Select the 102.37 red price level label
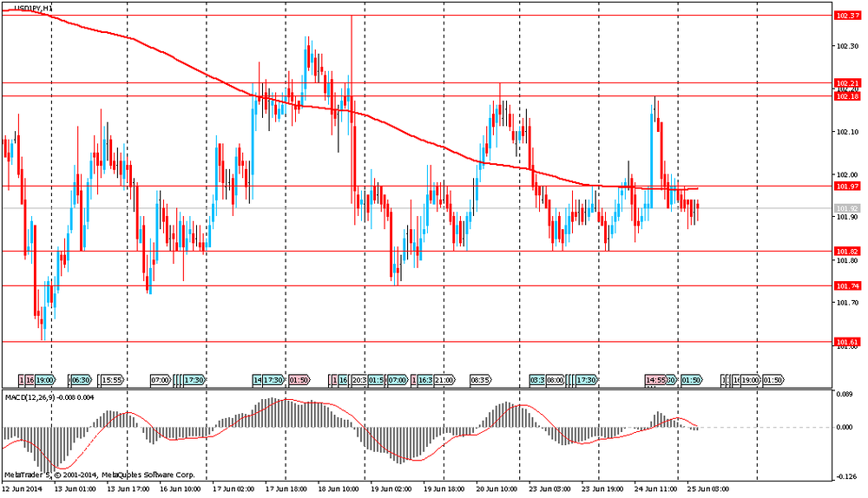Screen dimensions: 868x498 pos(847,16)
